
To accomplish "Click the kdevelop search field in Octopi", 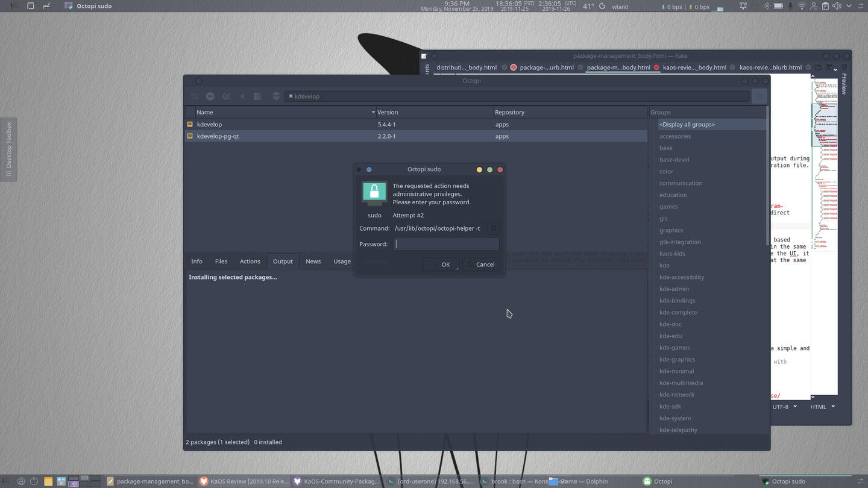I will pyautogui.click(x=517, y=96).
